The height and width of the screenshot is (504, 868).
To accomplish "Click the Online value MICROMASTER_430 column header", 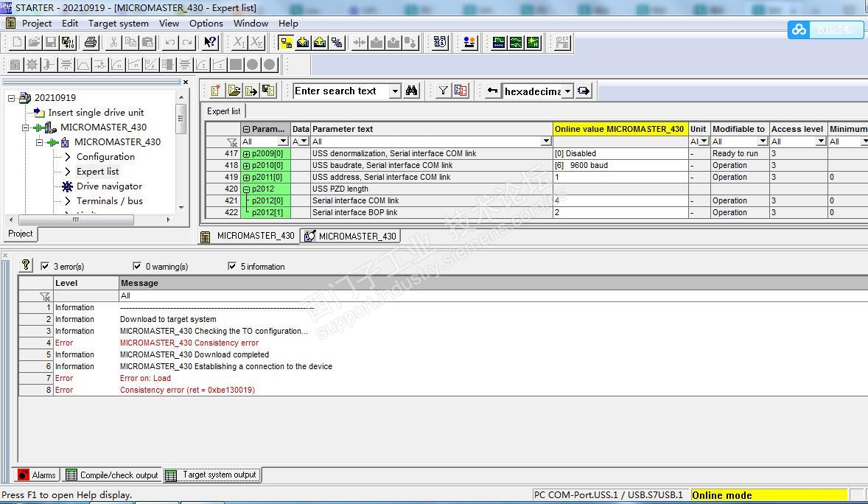I will tap(620, 129).
